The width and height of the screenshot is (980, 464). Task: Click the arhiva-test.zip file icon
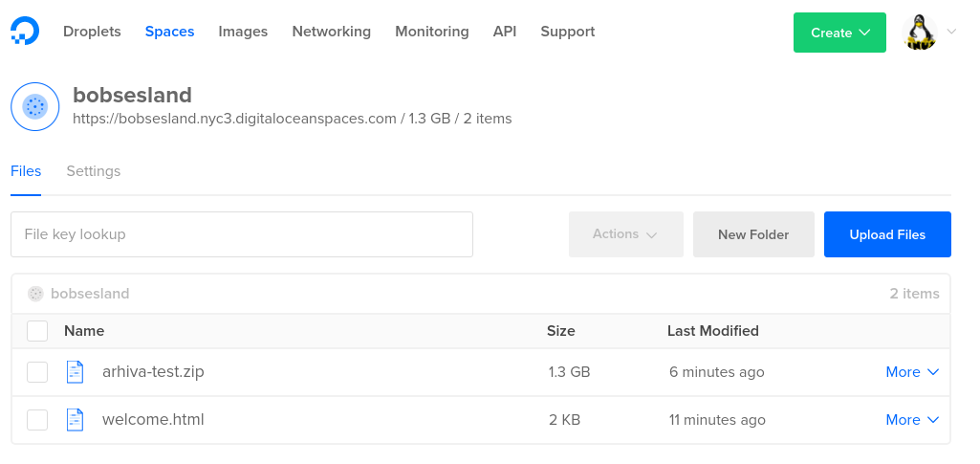76,372
